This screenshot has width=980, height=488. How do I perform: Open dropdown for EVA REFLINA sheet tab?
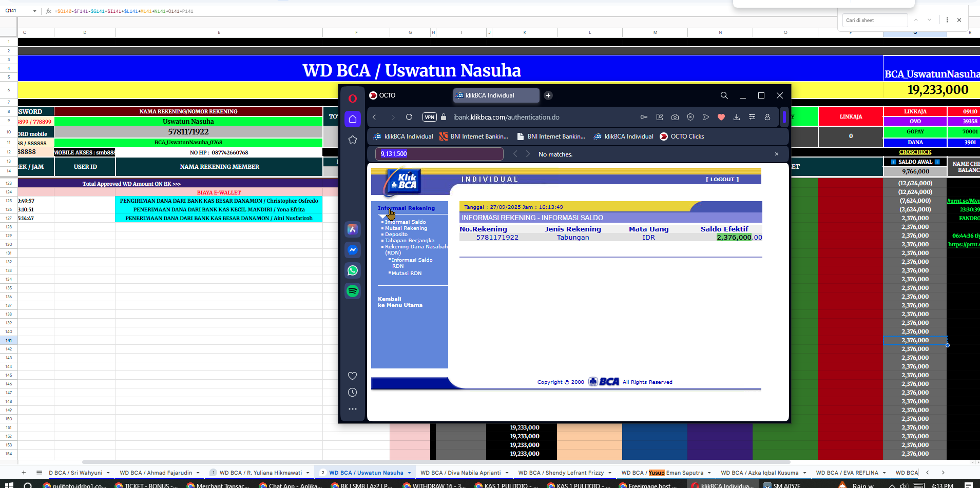click(x=884, y=473)
